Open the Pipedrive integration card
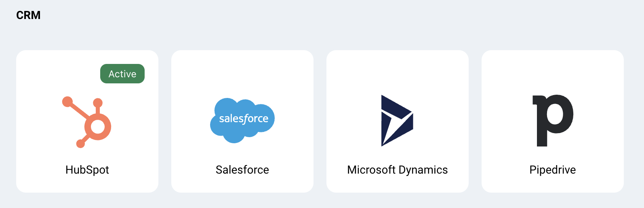The image size is (644, 208). (553, 121)
